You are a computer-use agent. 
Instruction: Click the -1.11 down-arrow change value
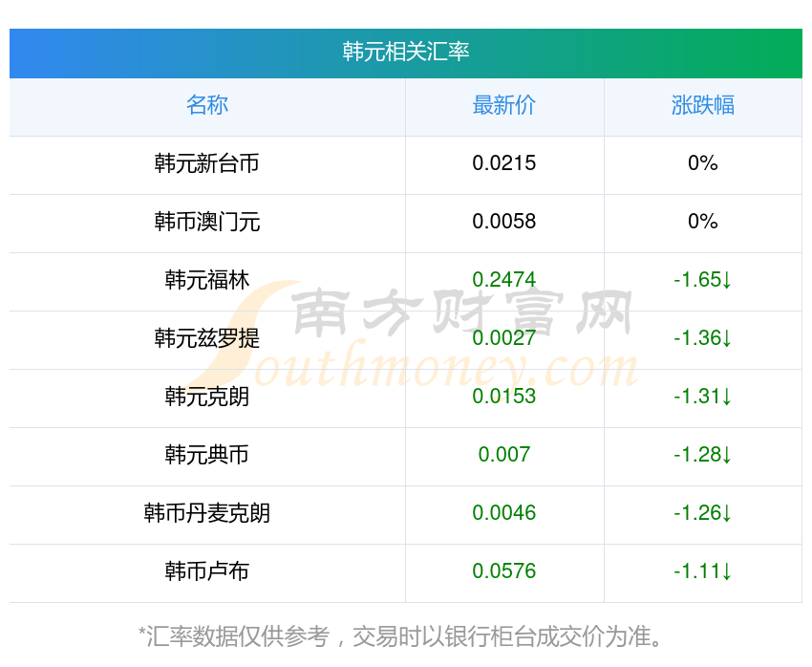703,571
